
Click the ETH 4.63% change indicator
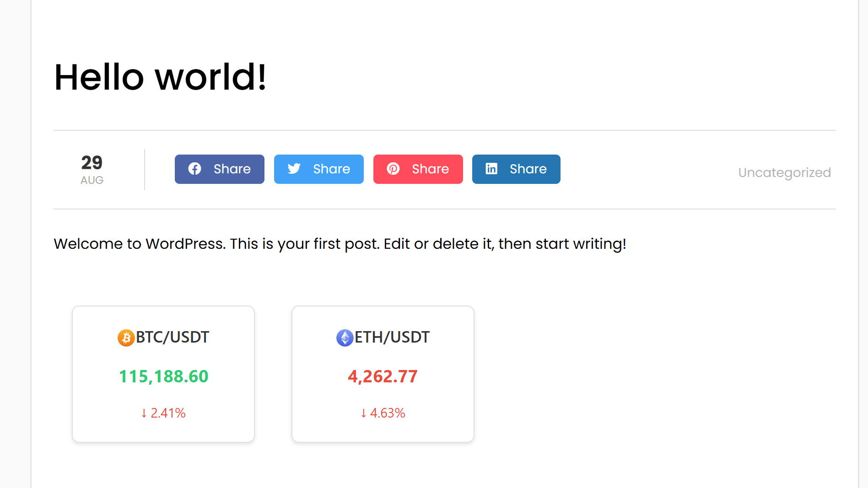(x=383, y=413)
